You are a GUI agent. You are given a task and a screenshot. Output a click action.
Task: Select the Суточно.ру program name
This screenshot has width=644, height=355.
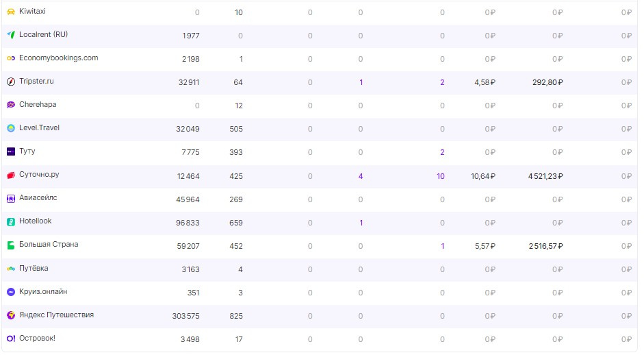tap(39, 174)
